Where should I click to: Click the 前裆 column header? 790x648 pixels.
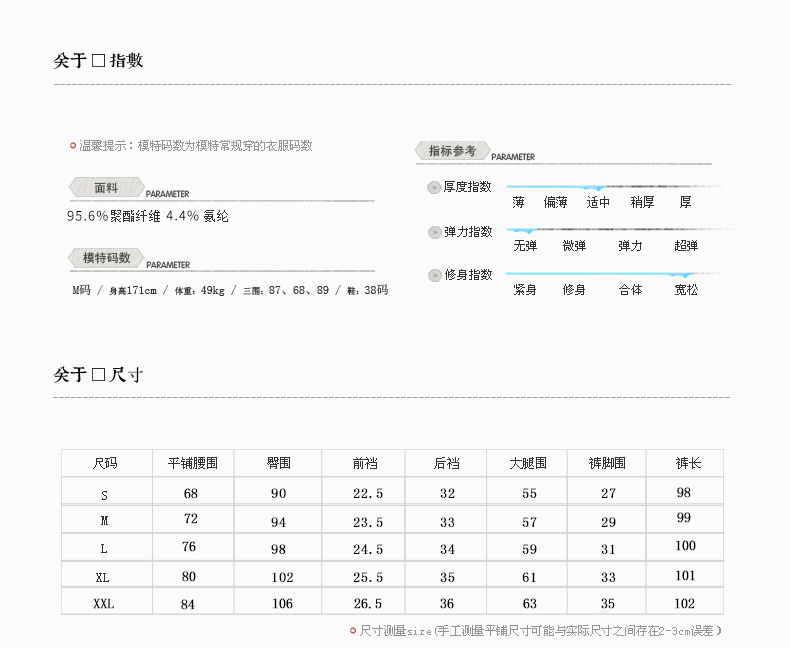coord(365,463)
